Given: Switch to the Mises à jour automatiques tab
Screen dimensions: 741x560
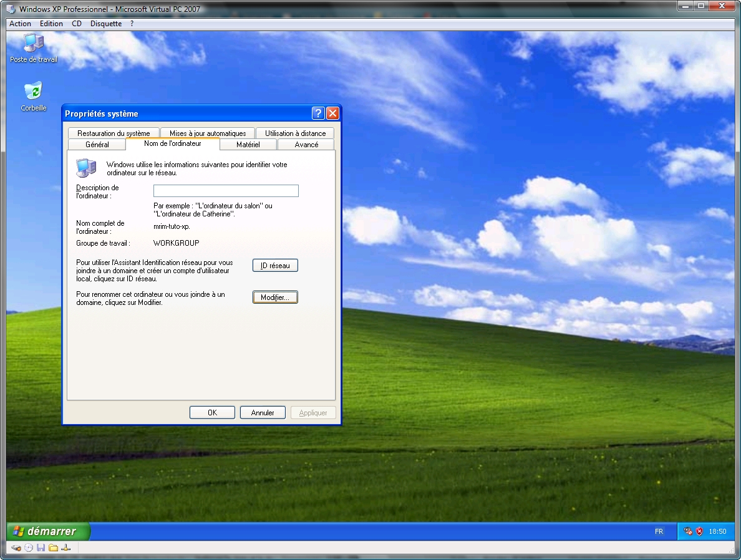Looking at the screenshot, I should (x=208, y=133).
